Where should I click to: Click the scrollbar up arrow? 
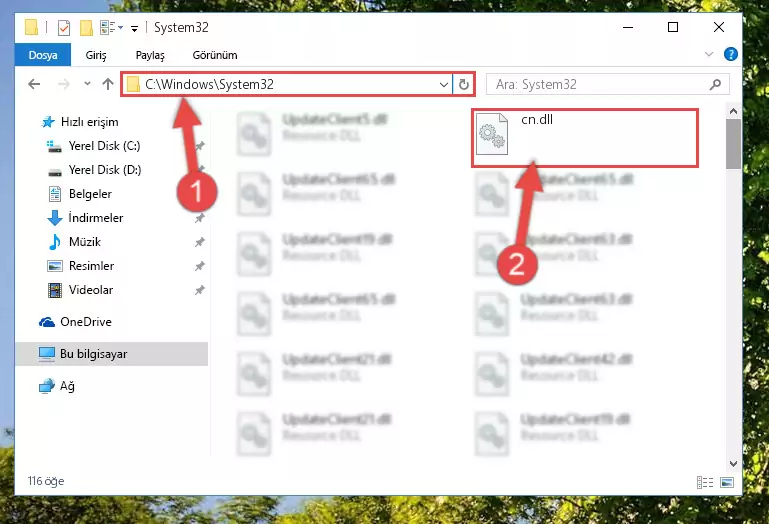point(733,111)
